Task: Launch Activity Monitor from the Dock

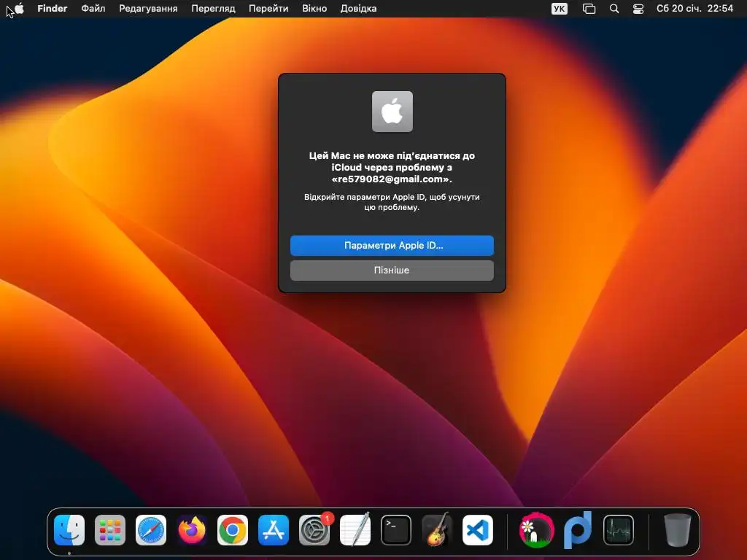Action: pos(619,529)
